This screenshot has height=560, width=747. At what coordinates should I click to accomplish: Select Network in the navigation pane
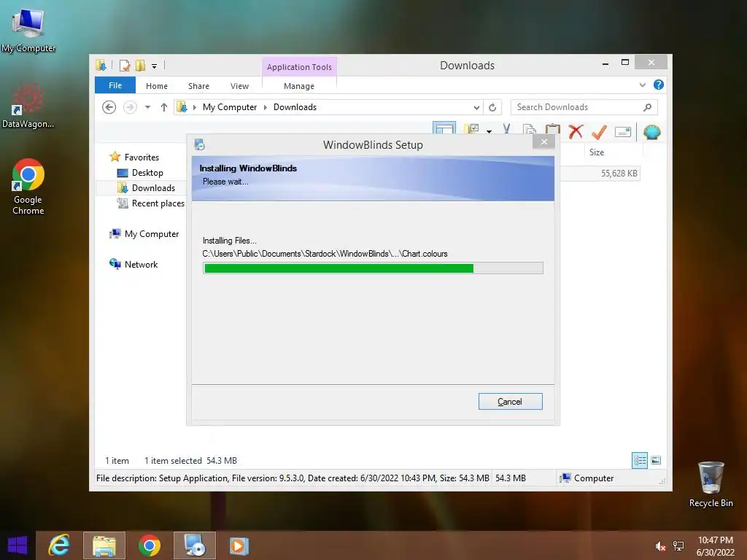click(x=141, y=264)
